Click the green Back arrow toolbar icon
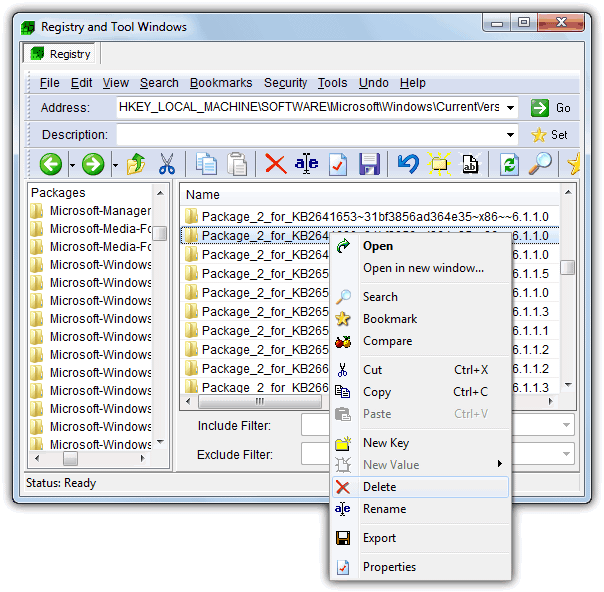Image resolution: width=604 pixels, height=592 pixels. point(50,164)
